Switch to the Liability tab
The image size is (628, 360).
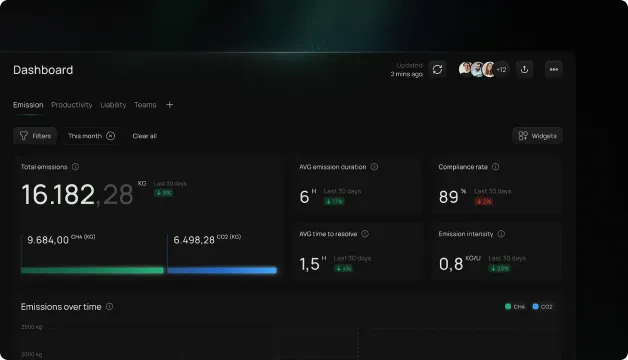[113, 105]
